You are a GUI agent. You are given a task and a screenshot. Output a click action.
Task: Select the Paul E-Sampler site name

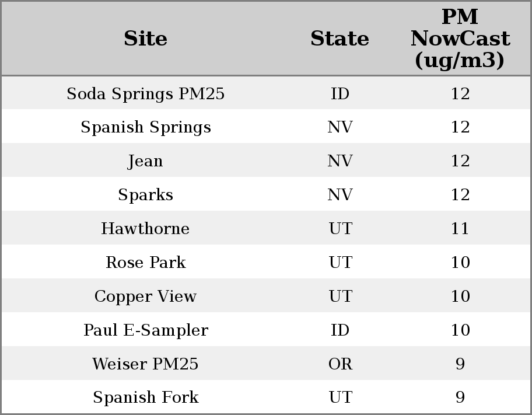tap(145, 330)
